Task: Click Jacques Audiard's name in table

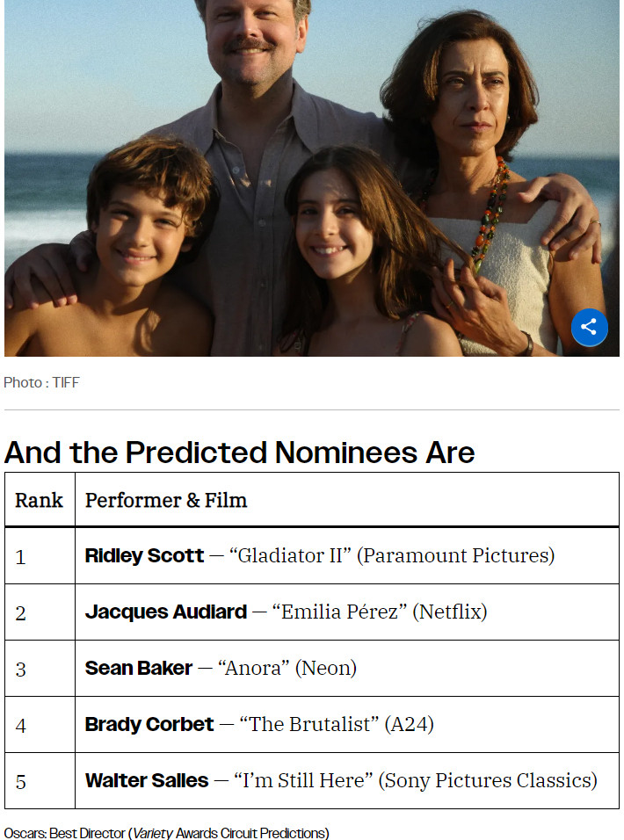Action: (166, 612)
